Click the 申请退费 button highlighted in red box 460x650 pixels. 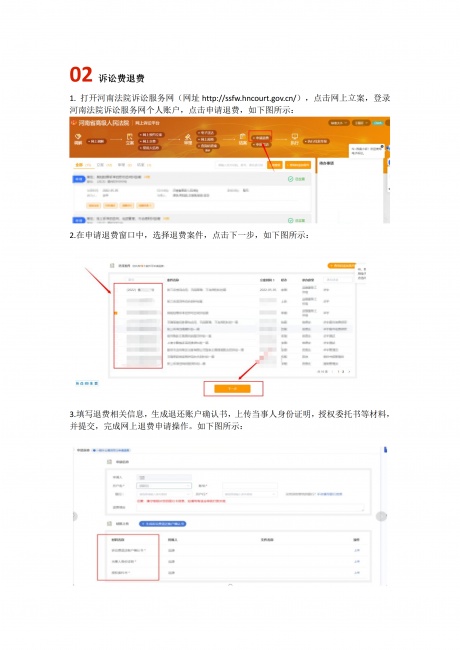tap(261, 138)
